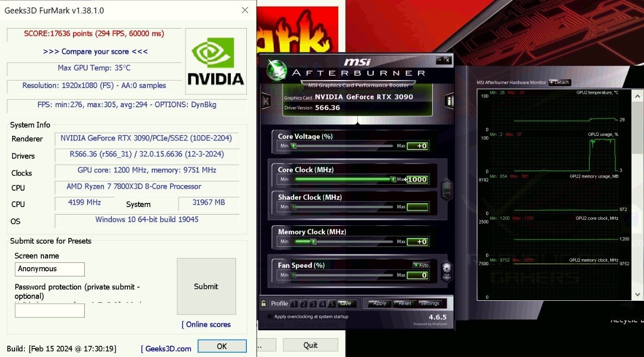Click the Memory Clock +0 value field
Viewport: 644px width, 357px height.
click(418, 242)
